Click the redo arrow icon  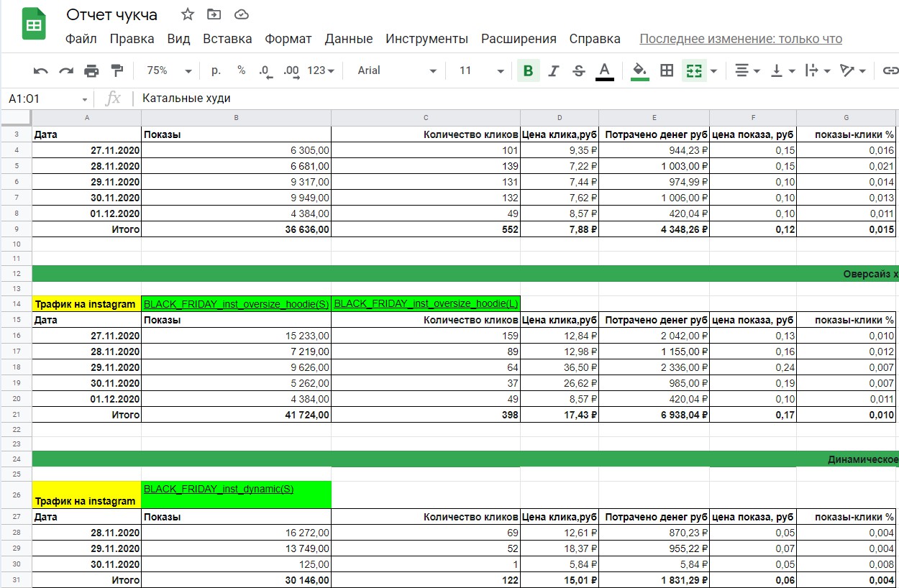coord(66,70)
